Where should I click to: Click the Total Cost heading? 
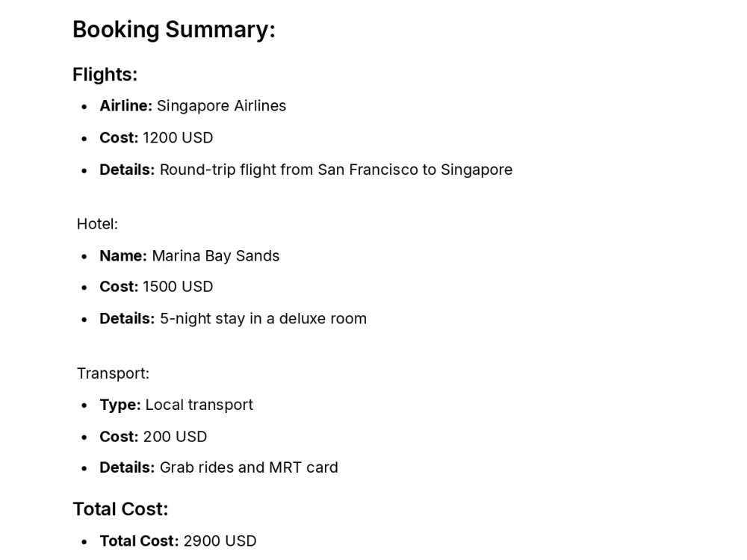120,509
